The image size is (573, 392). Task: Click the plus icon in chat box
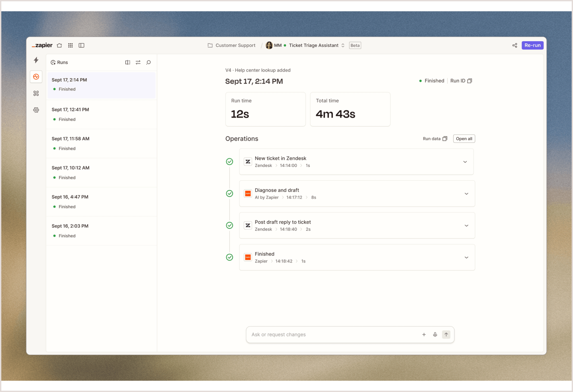[424, 335]
